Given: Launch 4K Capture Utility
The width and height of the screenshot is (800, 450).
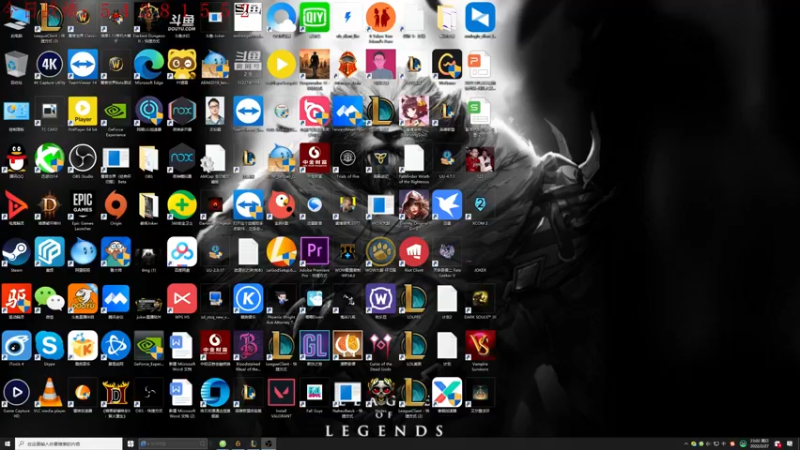Looking at the screenshot, I should [x=49, y=64].
